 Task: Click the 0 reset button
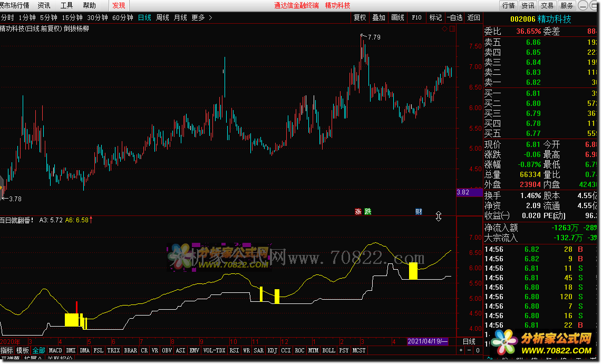(478, 350)
